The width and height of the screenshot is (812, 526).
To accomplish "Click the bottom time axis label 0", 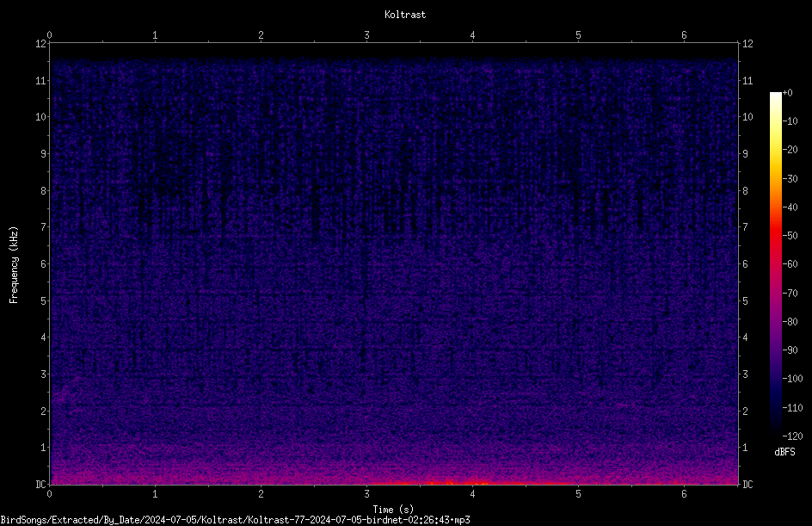I will pos(49,494).
